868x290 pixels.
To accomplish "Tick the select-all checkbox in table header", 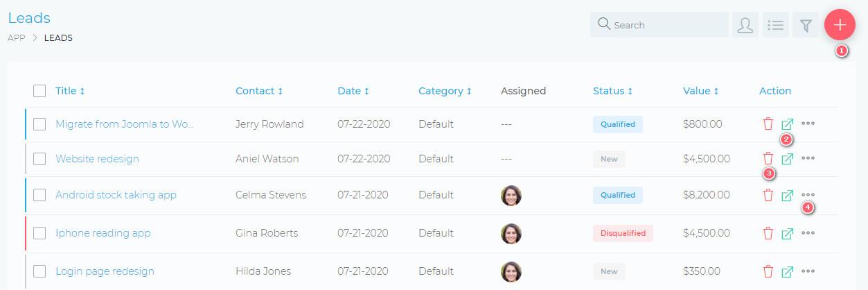I will coord(39,91).
